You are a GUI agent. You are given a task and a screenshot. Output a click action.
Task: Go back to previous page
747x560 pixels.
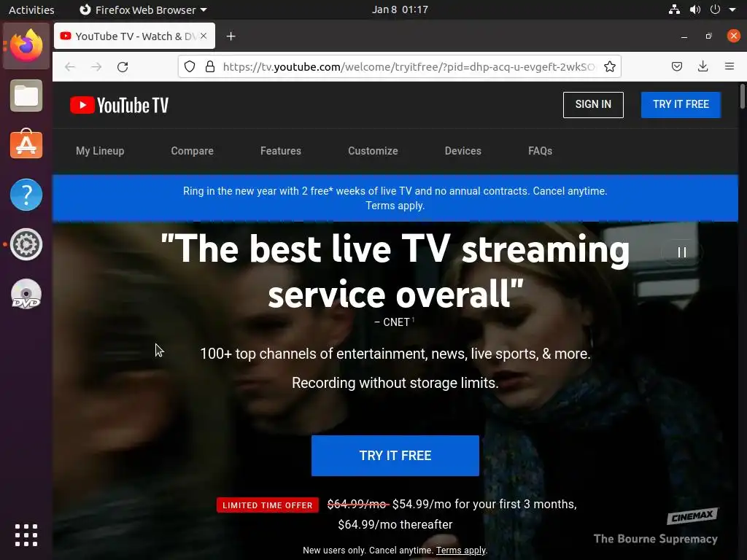(70, 66)
